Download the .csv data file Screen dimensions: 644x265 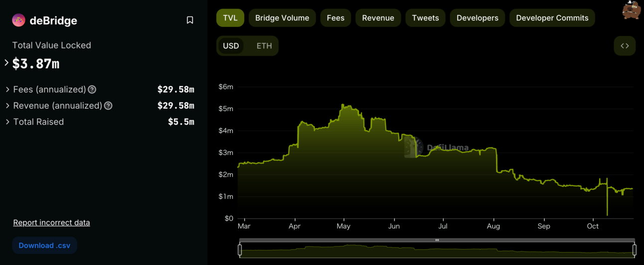click(44, 246)
